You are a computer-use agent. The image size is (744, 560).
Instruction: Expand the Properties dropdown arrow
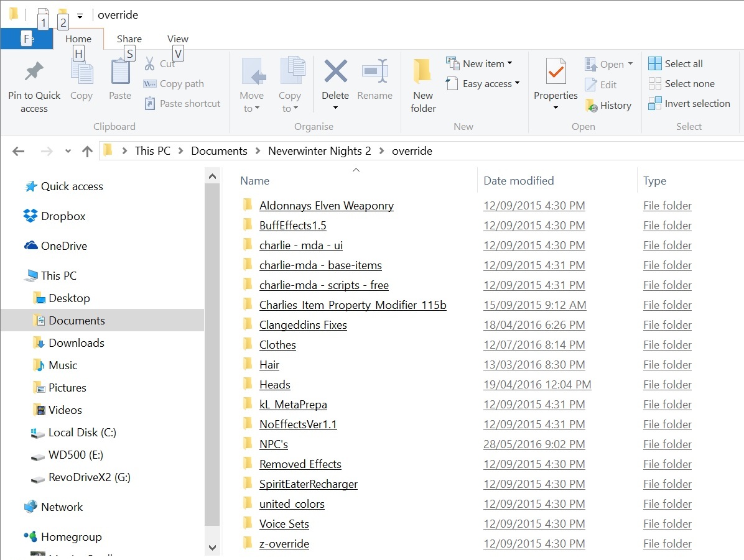pos(556,108)
